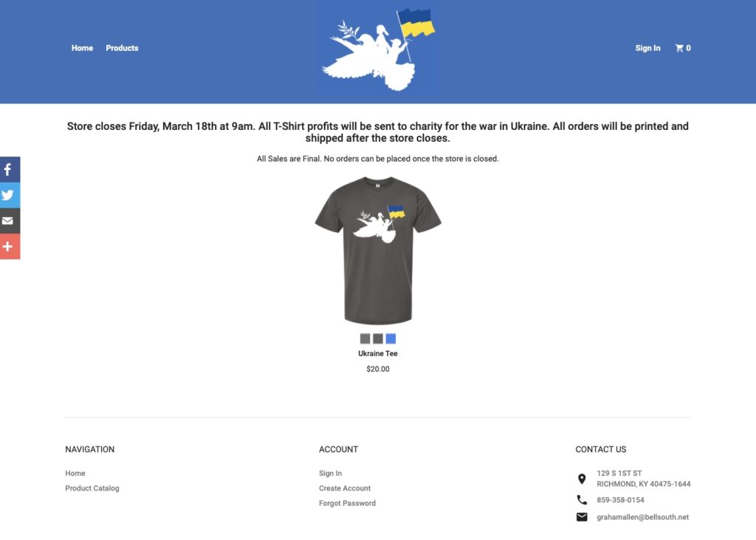This screenshot has width=756, height=540.
Task: Open the Home menu item in header
Action: [x=82, y=48]
